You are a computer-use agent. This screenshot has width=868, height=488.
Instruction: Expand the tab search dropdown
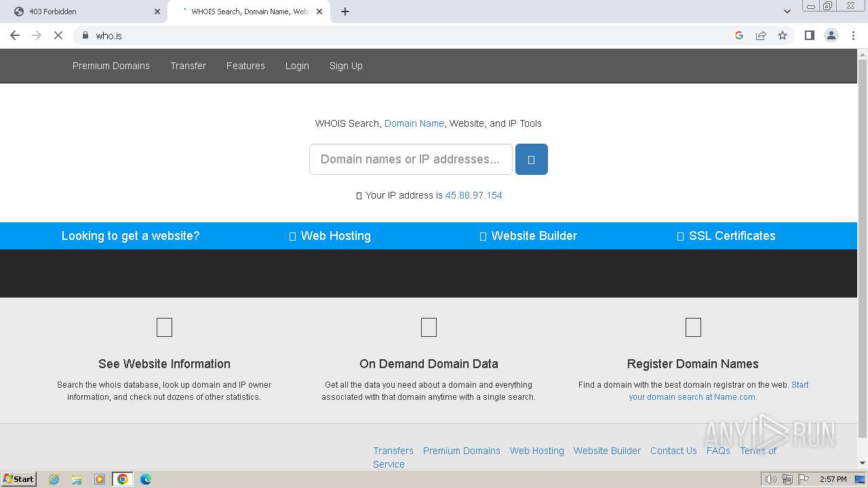787,12
